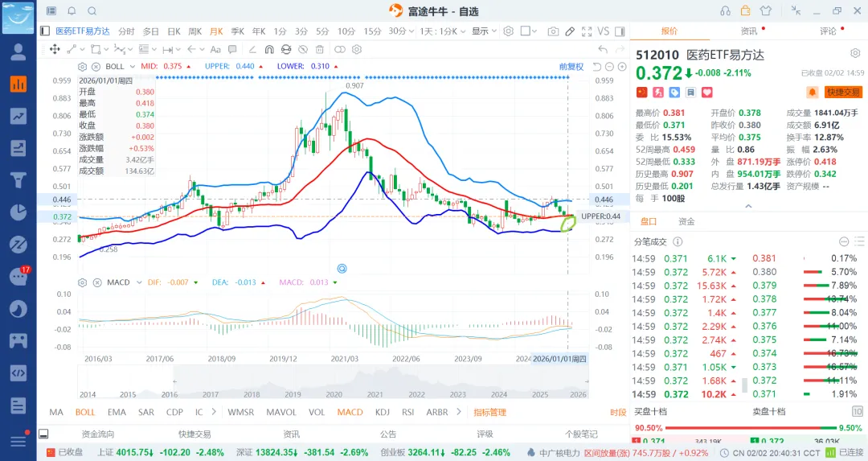
Task: Remove the MACD indicator with x icon
Action: pyautogui.click(x=97, y=282)
